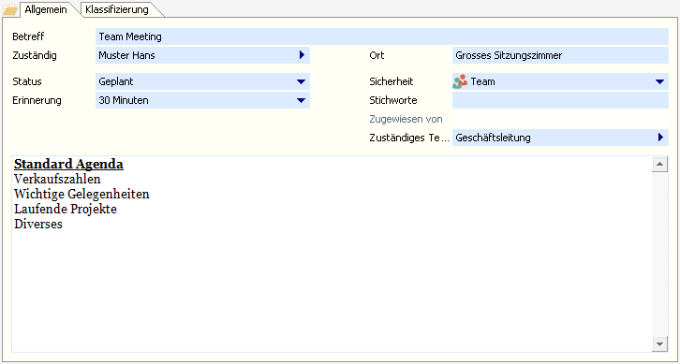The image size is (680, 364).
Task: Open the Zuständig lookup arrow for Muster Hans
Action: pos(302,55)
